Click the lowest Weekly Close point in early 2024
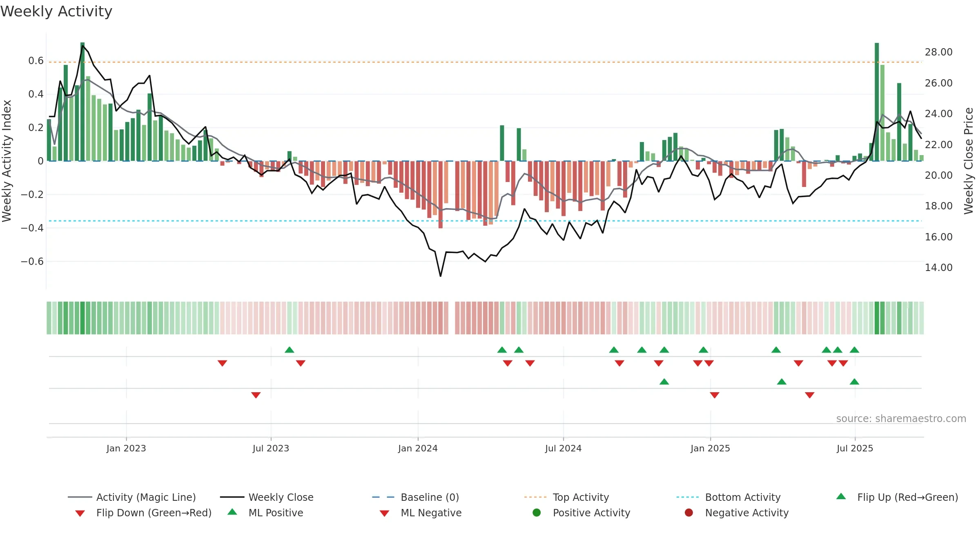The height and width of the screenshot is (551, 980). pos(441,276)
